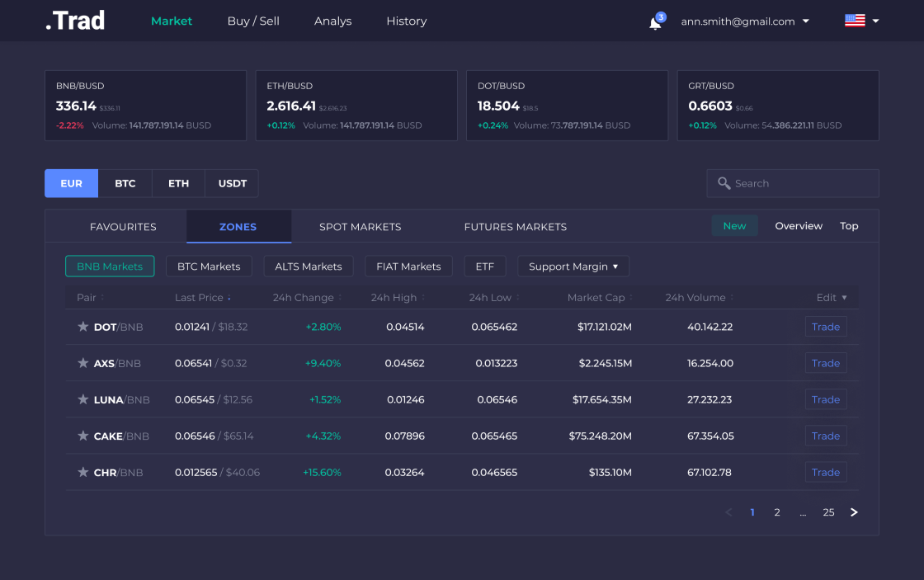The width and height of the screenshot is (924, 580).
Task: Switch to the Spot Markets tab
Action: tap(360, 227)
